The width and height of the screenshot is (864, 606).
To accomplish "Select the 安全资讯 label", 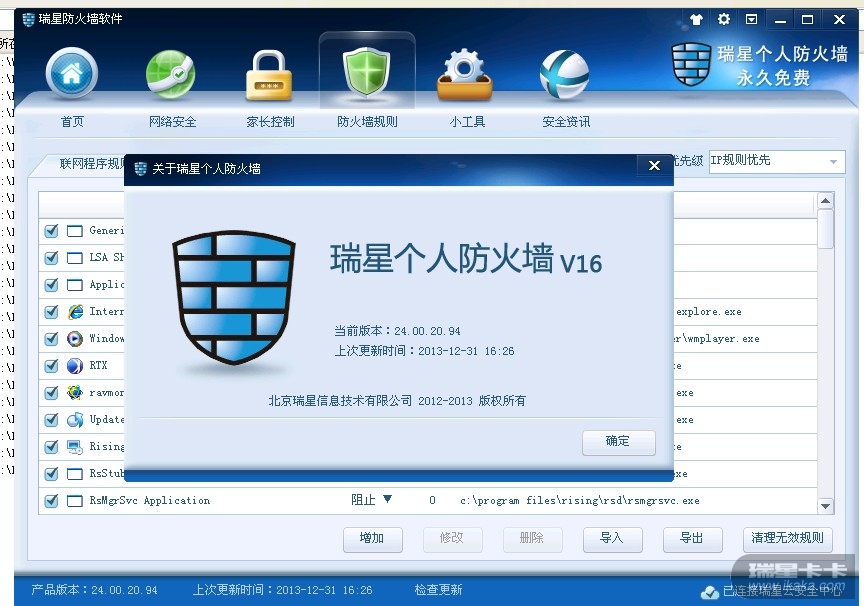I will (566, 122).
